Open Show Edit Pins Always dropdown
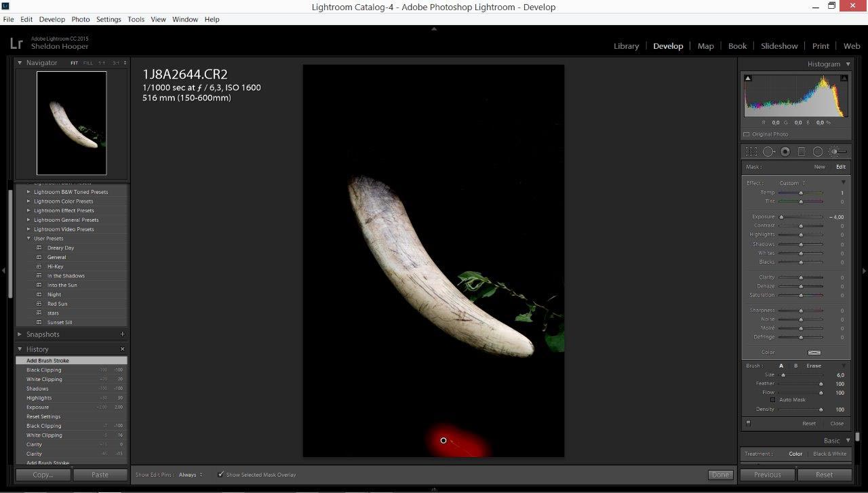The height and width of the screenshot is (493, 868). pos(191,475)
